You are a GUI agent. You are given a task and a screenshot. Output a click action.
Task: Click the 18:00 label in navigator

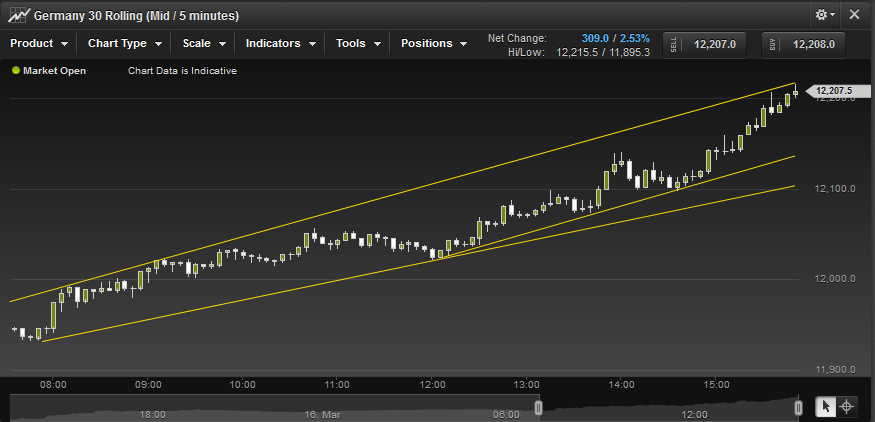point(152,415)
